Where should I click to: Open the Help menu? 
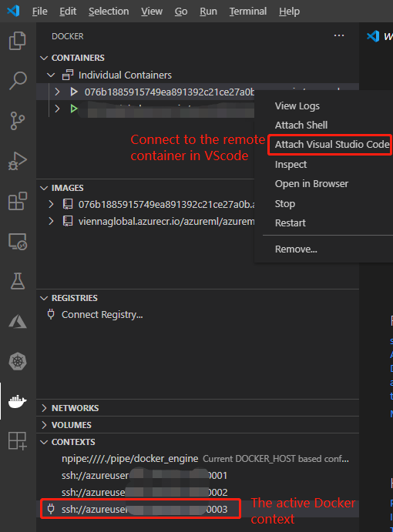(290, 12)
